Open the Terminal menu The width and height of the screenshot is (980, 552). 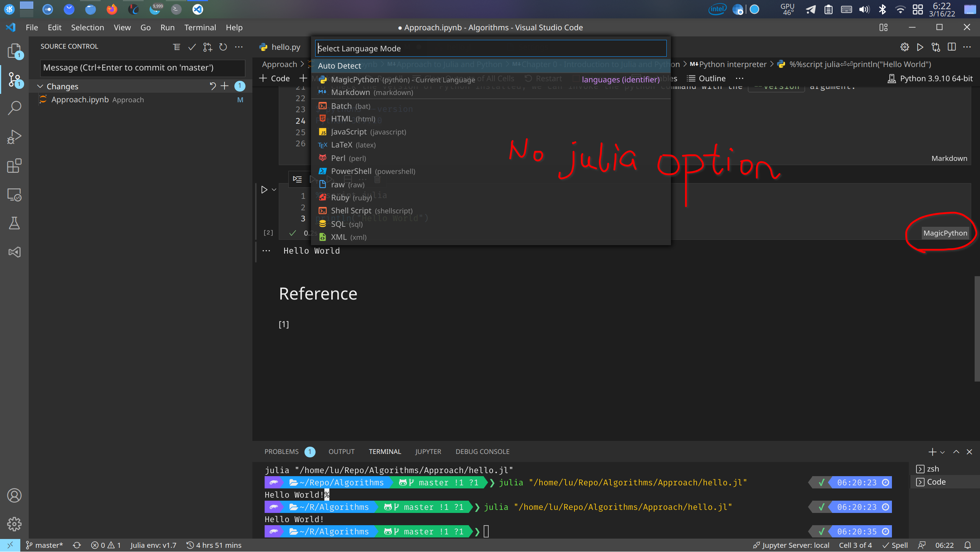tap(200, 28)
